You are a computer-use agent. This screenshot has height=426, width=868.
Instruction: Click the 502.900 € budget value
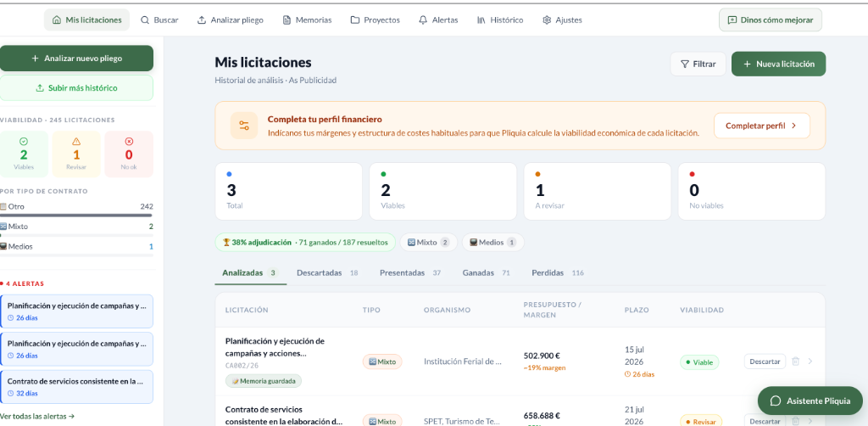tap(542, 356)
